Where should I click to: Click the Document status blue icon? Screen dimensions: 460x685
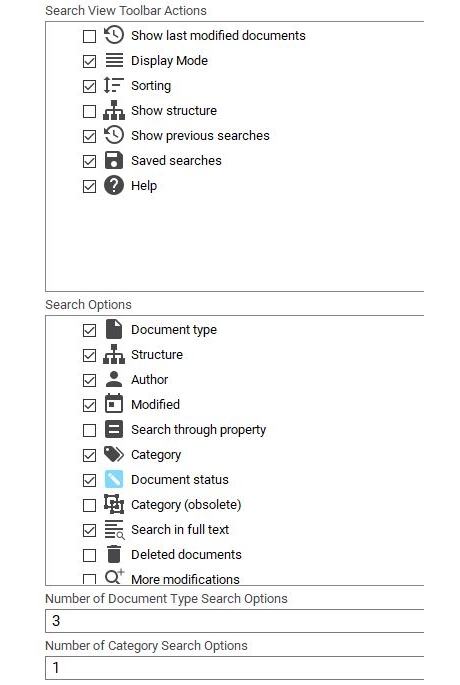(x=114, y=479)
